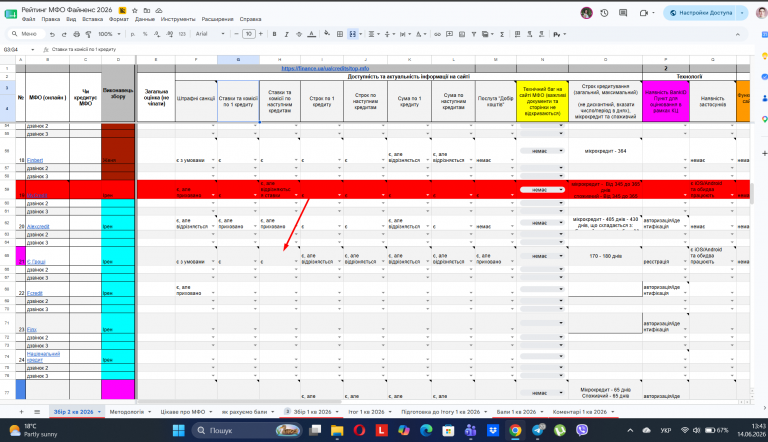768x442 pixels.
Task: Open horizontal align dropdown
Action: pyautogui.click(x=373, y=34)
